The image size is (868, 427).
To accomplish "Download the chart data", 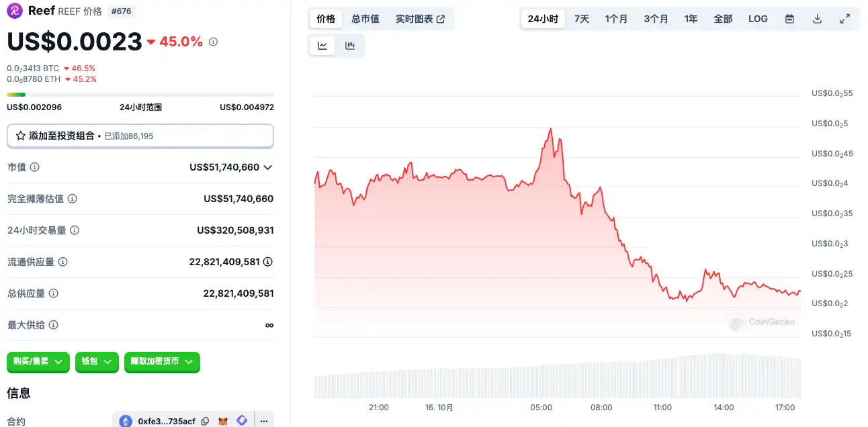I will point(817,19).
